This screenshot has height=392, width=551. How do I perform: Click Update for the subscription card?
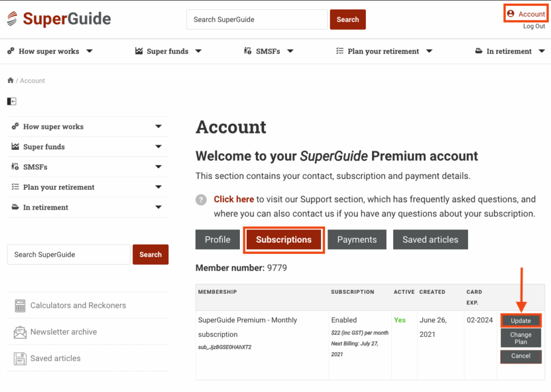520,321
